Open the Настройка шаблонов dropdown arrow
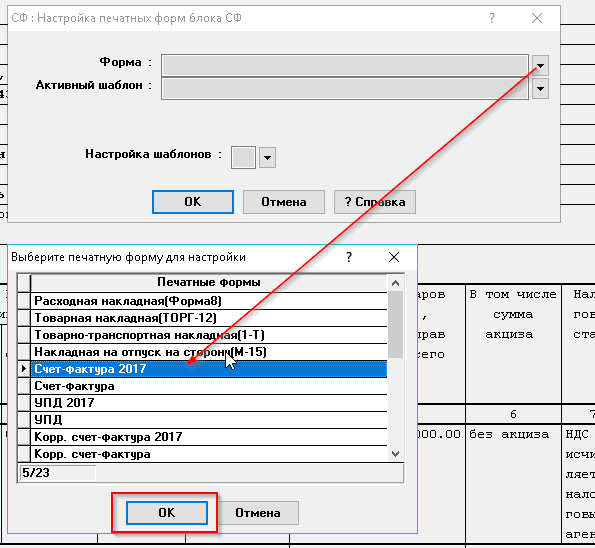The image size is (595, 548). click(x=267, y=157)
